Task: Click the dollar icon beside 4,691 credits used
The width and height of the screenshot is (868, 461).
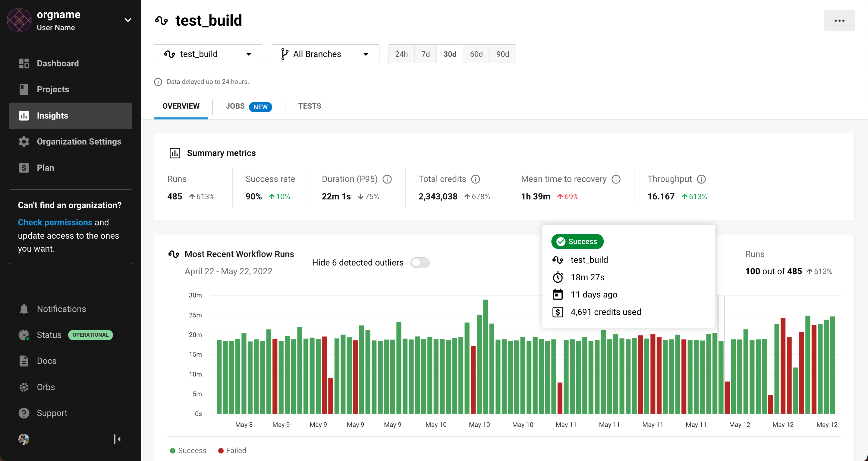Action: pyautogui.click(x=558, y=312)
